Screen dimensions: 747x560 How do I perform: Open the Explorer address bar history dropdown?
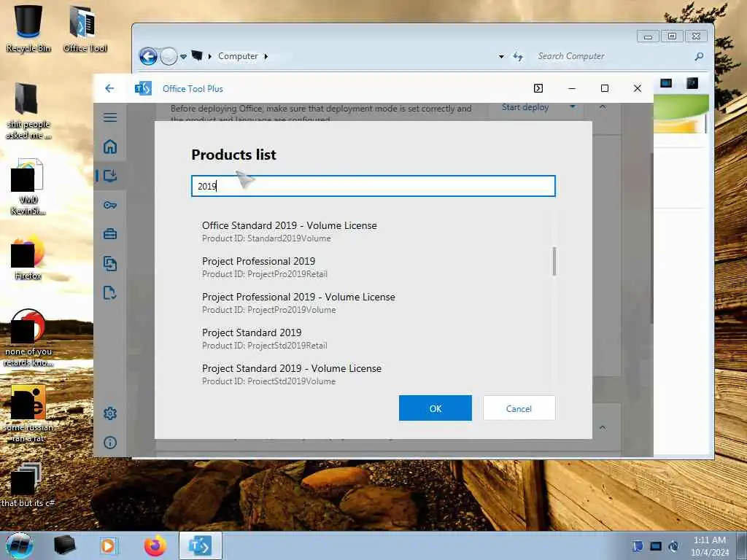pos(501,56)
